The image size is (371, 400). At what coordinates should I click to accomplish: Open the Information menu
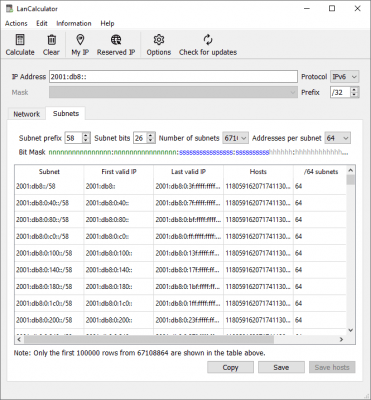click(x=74, y=23)
